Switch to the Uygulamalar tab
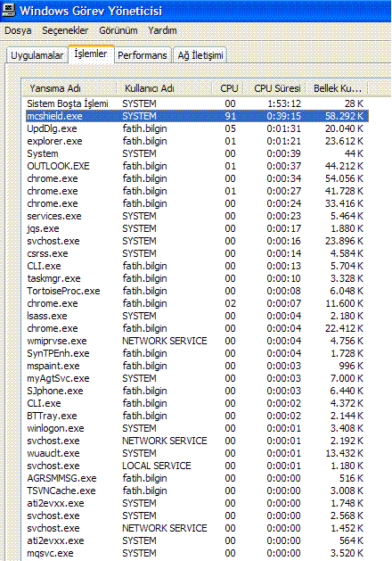This screenshot has height=561, width=392. [x=37, y=55]
